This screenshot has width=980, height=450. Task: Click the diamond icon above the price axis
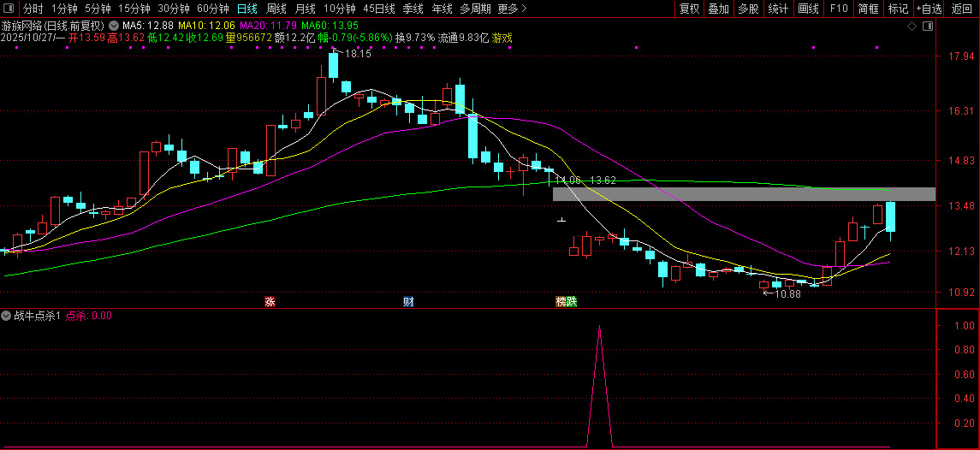click(x=913, y=27)
